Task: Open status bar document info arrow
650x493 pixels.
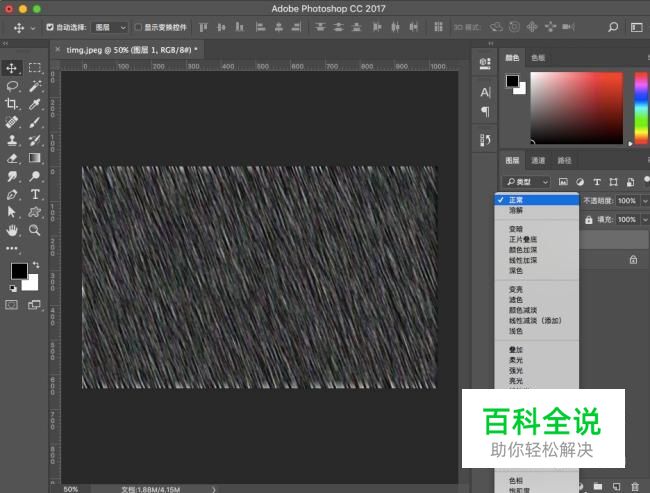Action: click(214, 489)
